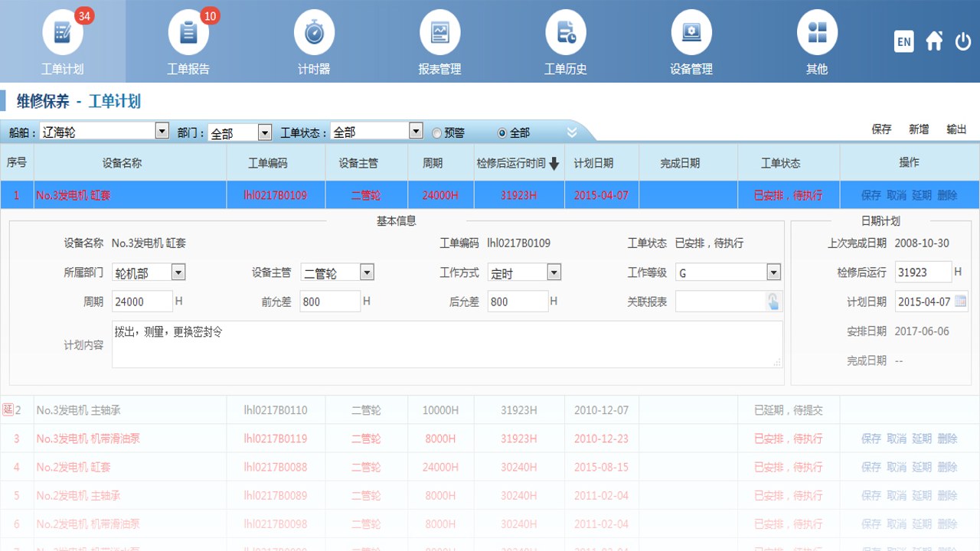Click 延期 in the selected row 1
980x551 pixels.
922,195
